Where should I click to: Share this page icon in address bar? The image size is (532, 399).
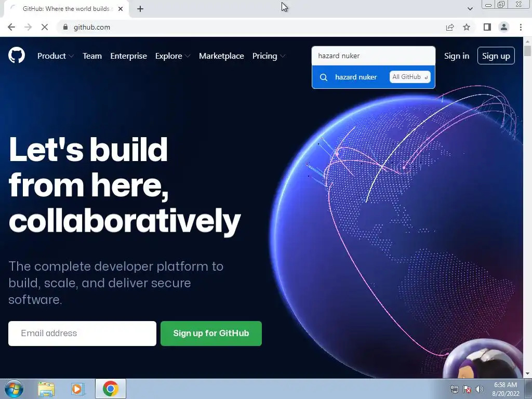point(450,27)
